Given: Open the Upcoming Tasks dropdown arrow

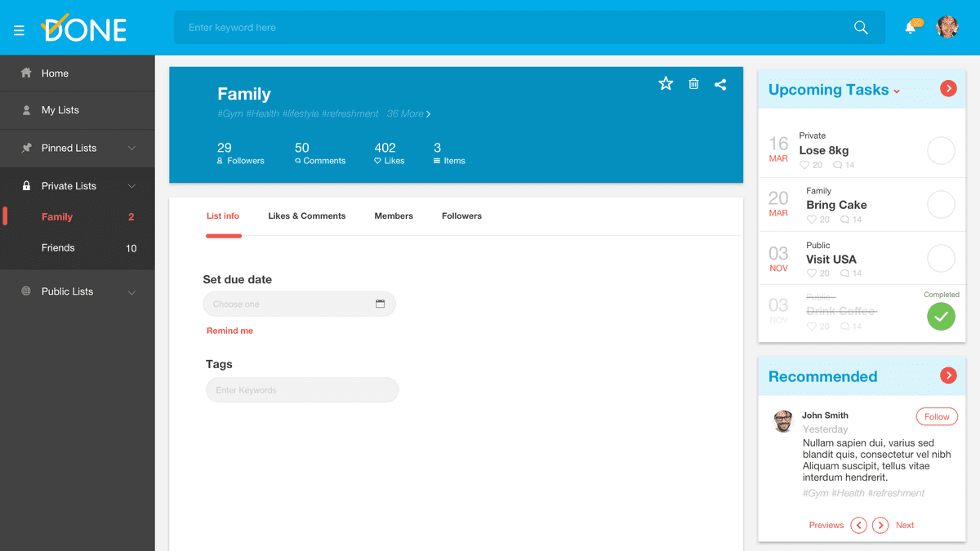Looking at the screenshot, I should 897,91.
